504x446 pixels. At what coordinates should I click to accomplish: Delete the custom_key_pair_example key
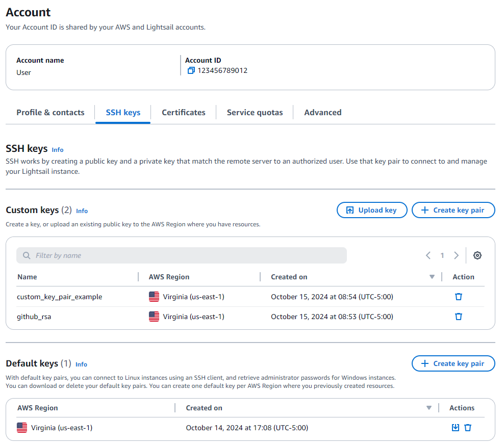458,297
